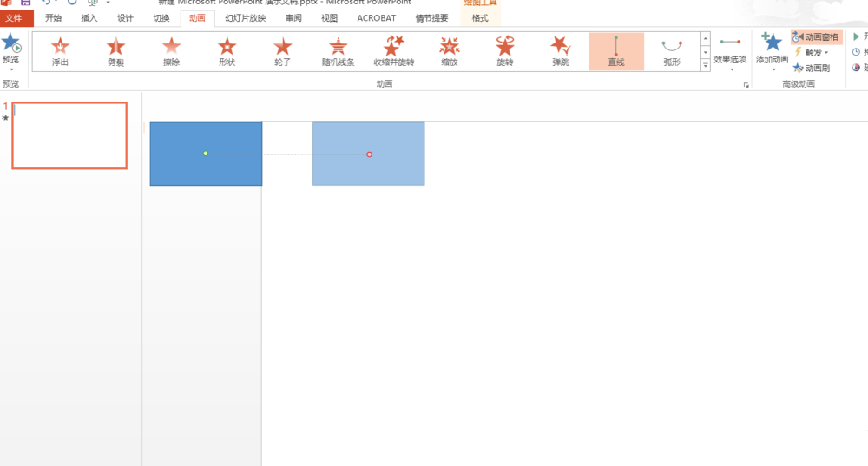Apply the 轮子 wheel animation effect
The height and width of the screenshot is (466, 868).
(283, 51)
